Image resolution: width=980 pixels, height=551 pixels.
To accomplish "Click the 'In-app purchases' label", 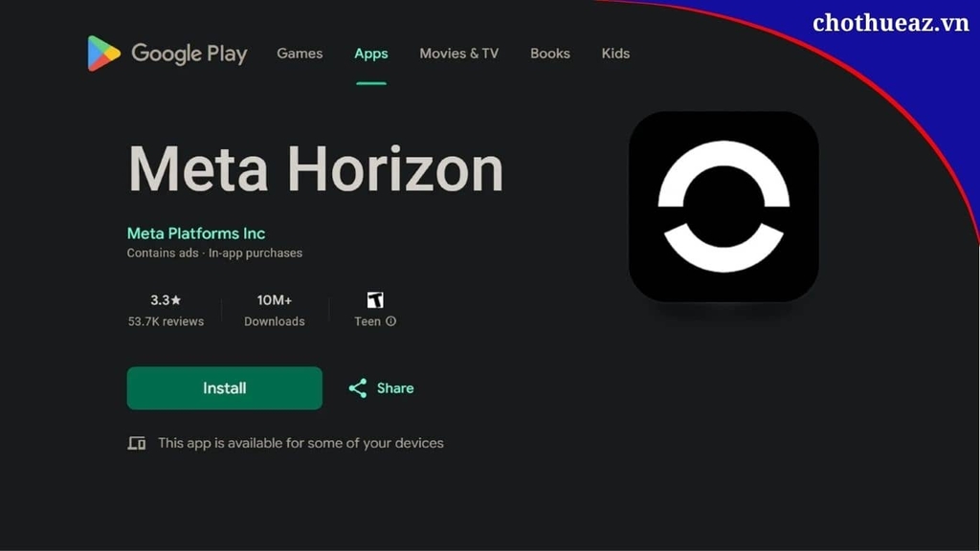I will pos(255,253).
